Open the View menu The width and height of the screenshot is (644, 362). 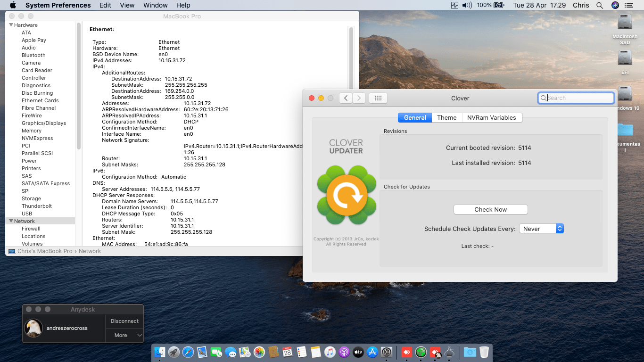pos(127,5)
